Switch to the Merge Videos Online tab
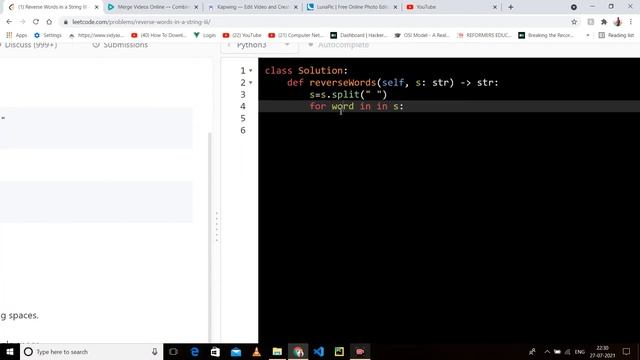The height and width of the screenshot is (360, 640). point(153,7)
